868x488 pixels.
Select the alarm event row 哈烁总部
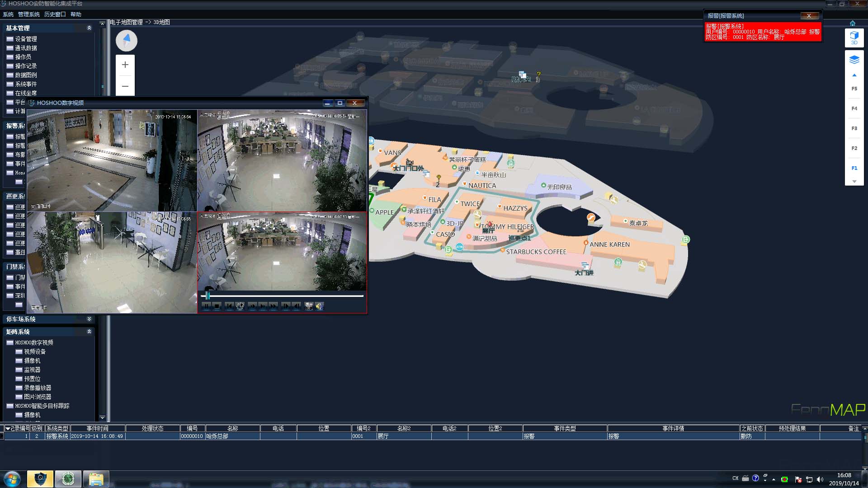[217, 436]
